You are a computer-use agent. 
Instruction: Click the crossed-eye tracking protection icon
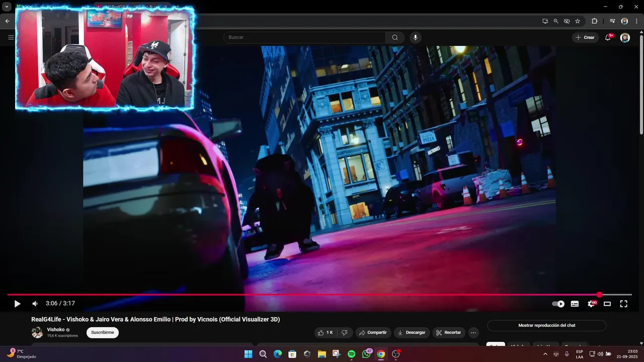[567, 21]
